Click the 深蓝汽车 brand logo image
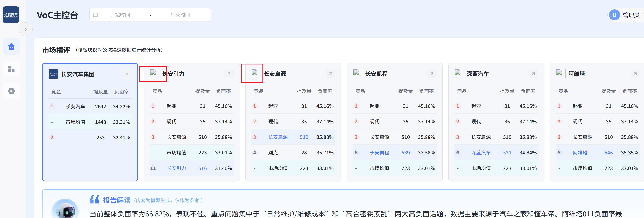The image size is (644, 218). (459, 74)
